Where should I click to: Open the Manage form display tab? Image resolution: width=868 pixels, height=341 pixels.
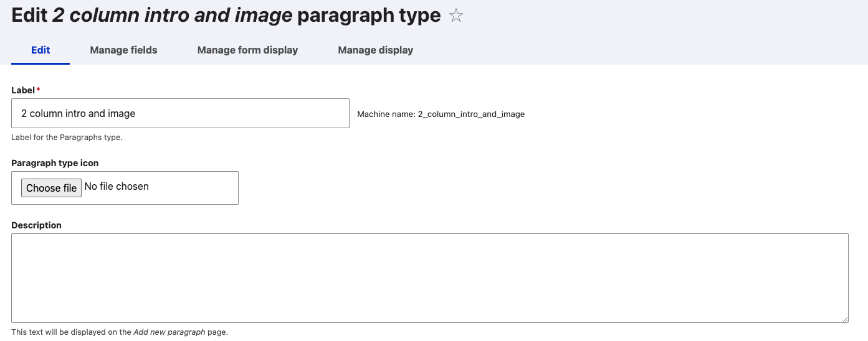point(247,50)
